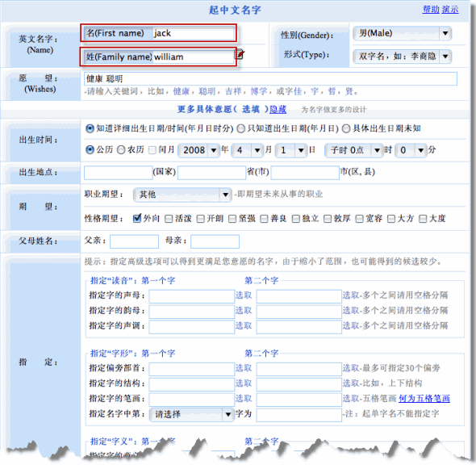Click the 隐藏 hide link
This screenshot has width=476, height=465.
(x=278, y=109)
